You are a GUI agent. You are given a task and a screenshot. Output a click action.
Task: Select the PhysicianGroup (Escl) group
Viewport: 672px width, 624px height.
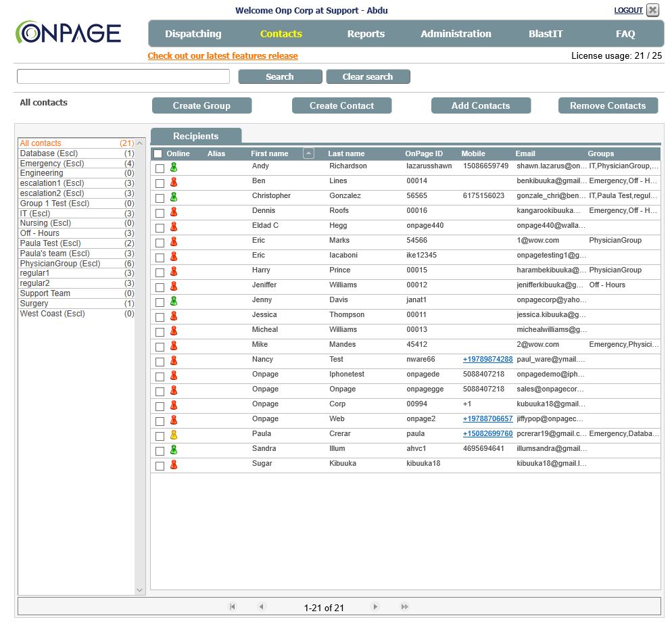76,264
